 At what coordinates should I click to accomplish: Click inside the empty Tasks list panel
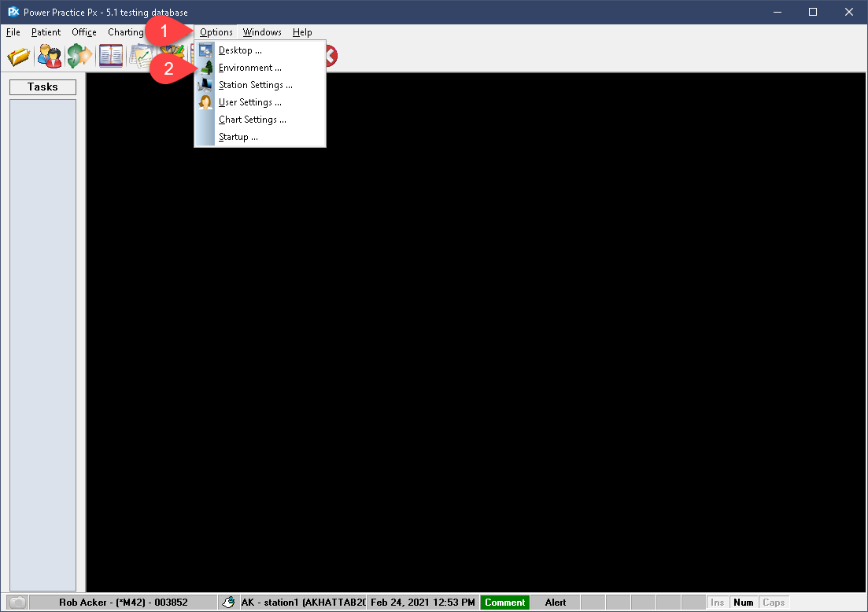[42, 345]
